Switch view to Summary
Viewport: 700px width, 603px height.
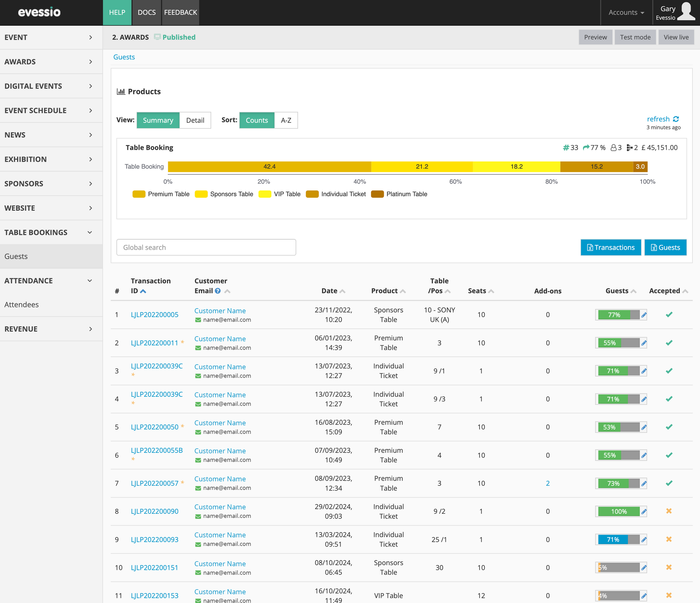tap(158, 120)
